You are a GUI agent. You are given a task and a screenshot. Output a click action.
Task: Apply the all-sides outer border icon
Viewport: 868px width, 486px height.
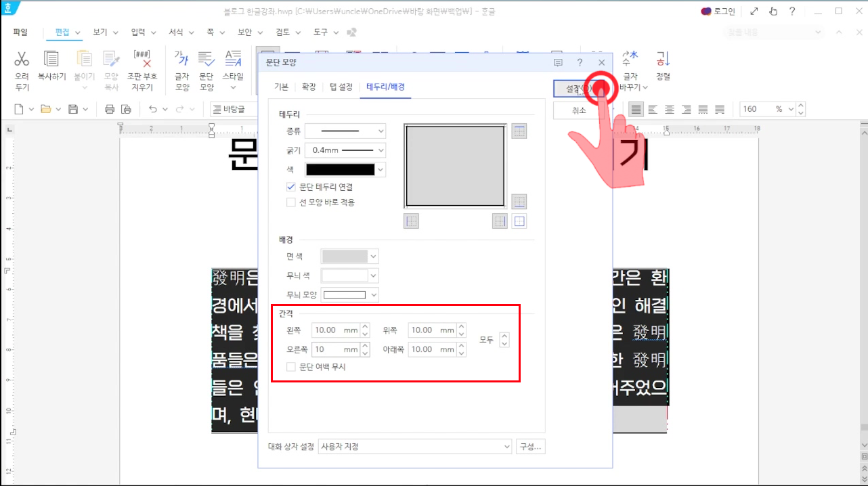[519, 221]
